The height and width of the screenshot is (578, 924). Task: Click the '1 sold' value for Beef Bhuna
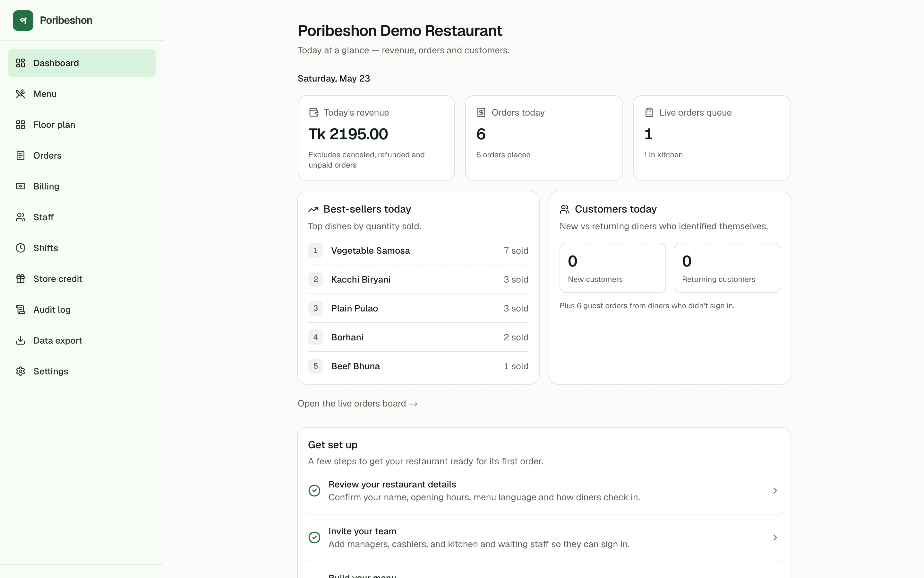point(516,366)
